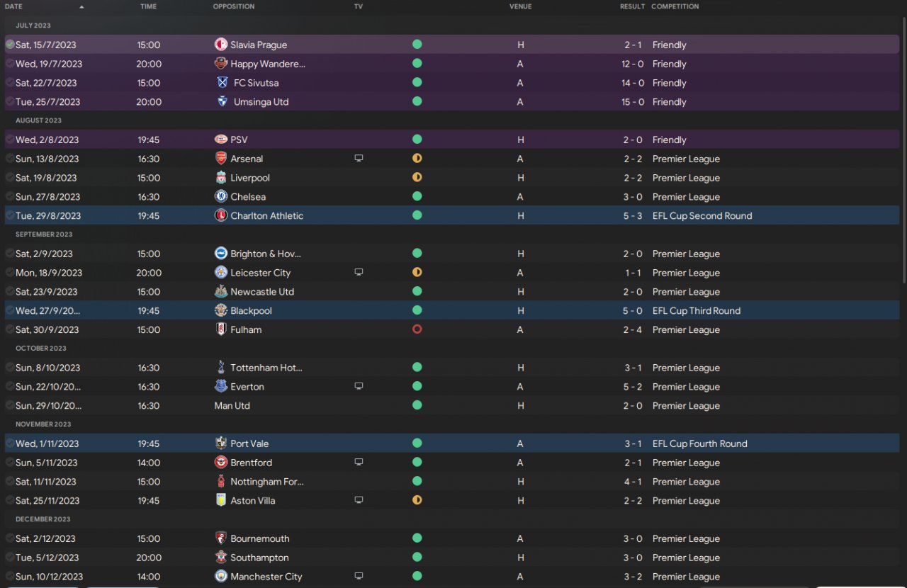The height and width of the screenshot is (588, 907).
Task: Toggle the checkbox on the 13/8/2023 Arsenal row
Action: pos(10,159)
